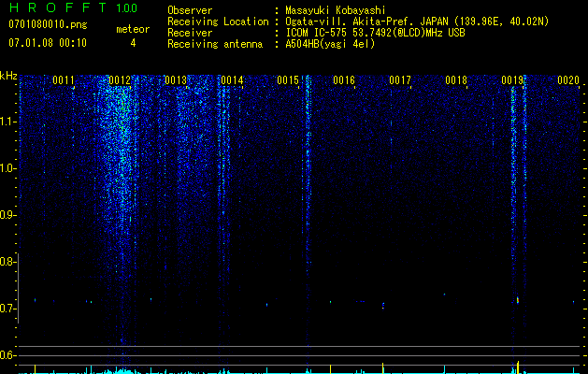This screenshot has width=588, height=374.
Task: Click the HROFFT program title text
Action: coord(58,7)
